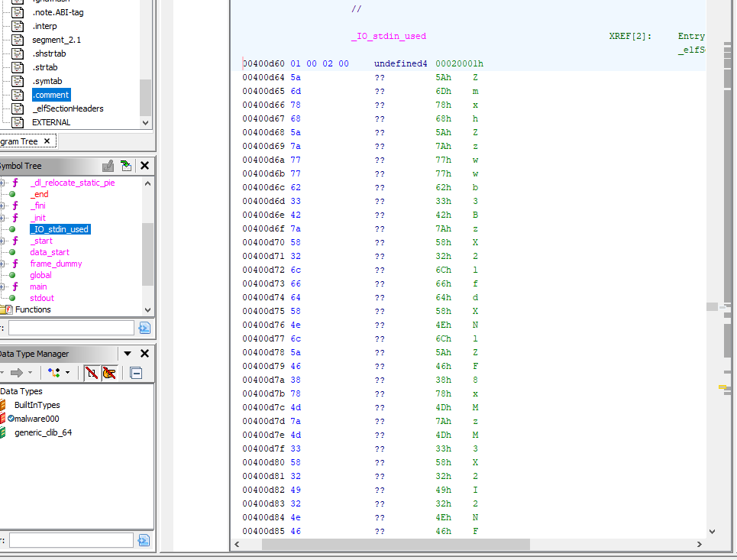Click the Symbol Tree filter options icon
The width and height of the screenshot is (737, 560).
(x=144, y=328)
